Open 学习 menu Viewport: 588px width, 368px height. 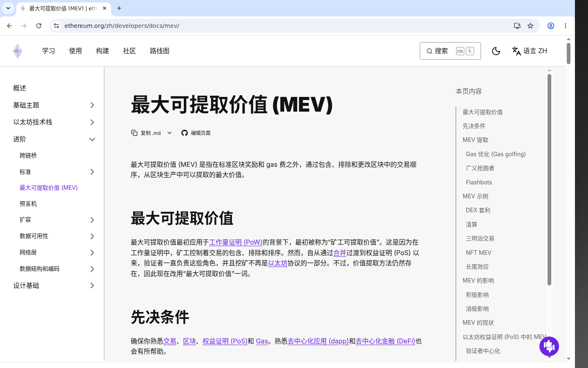click(49, 51)
